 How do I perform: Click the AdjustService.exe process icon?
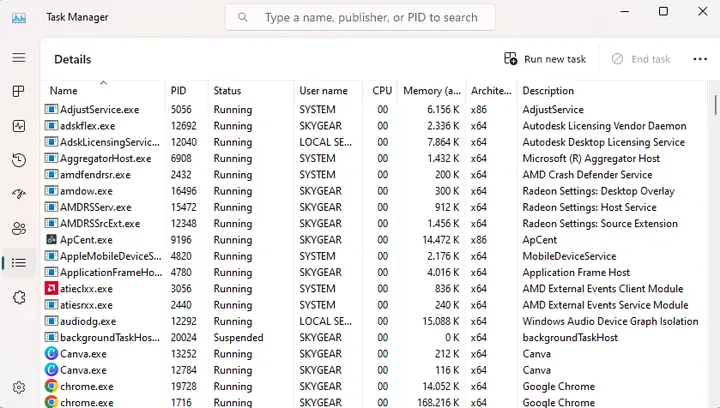(51, 109)
